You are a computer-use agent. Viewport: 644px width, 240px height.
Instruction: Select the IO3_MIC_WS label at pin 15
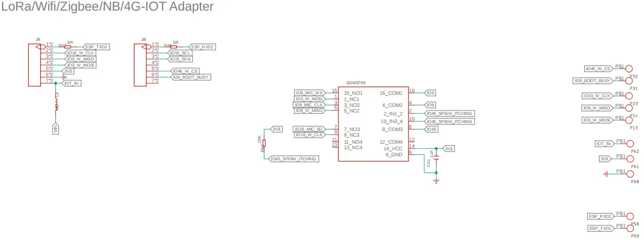pos(310,93)
